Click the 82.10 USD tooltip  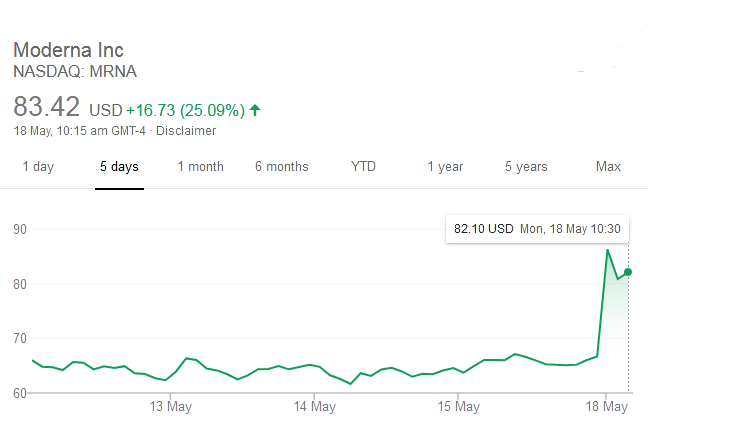537,229
